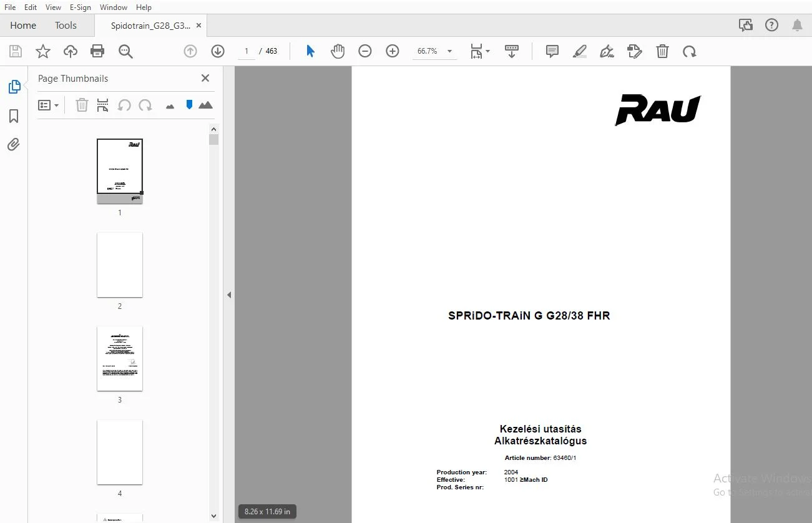The height and width of the screenshot is (523, 812).
Task: Click the trash can icon in the main toolbar
Action: click(x=662, y=51)
